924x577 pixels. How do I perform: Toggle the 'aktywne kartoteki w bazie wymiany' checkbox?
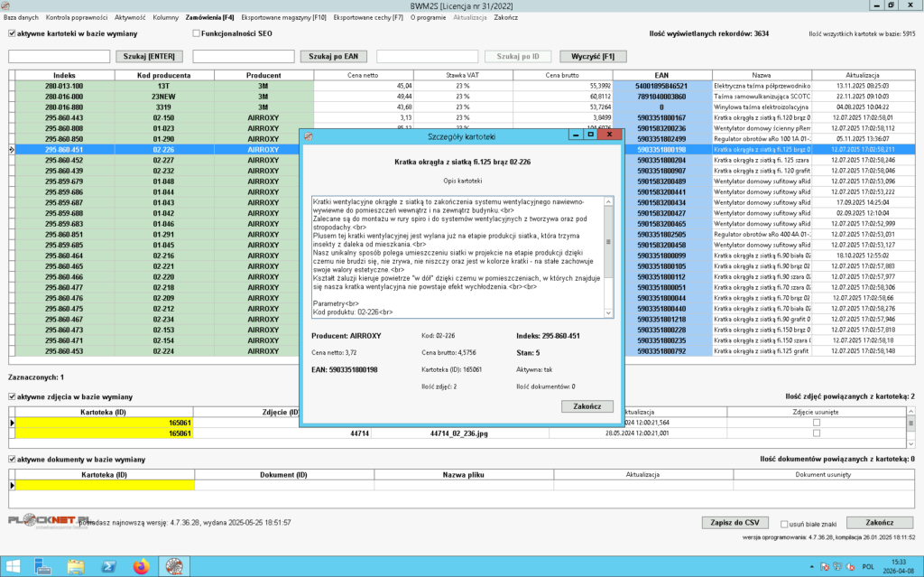12,34
